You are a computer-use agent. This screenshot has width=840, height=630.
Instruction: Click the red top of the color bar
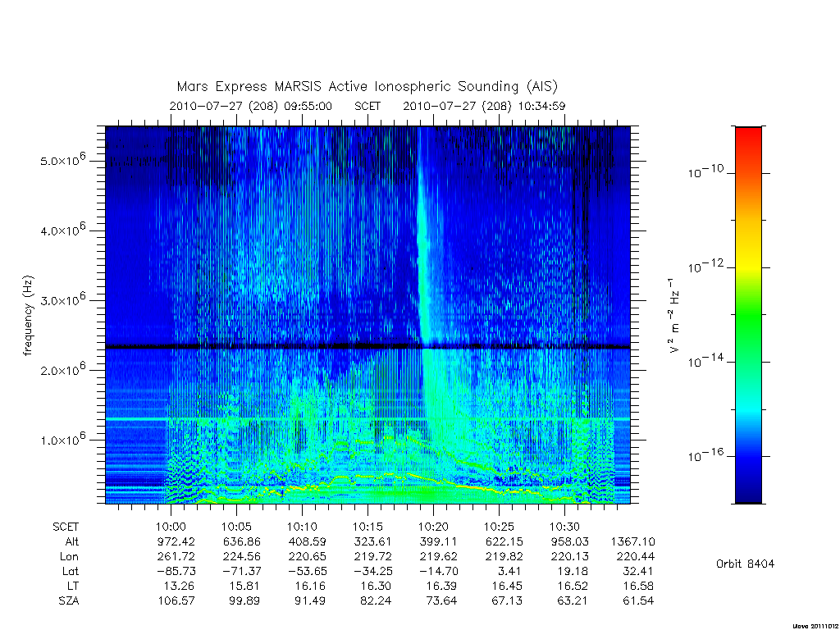point(748,139)
